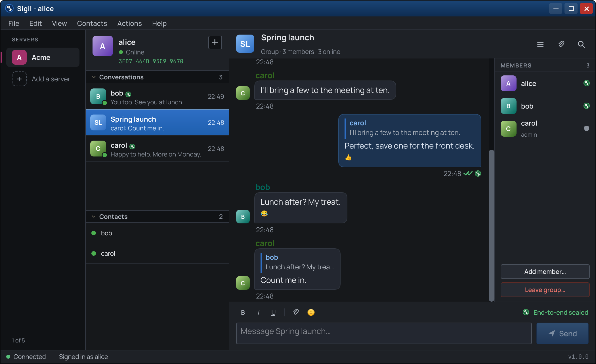This screenshot has width=596, height=364.
Task: Open the File menu
Action: pyautogui.click(x=14, y=24)
